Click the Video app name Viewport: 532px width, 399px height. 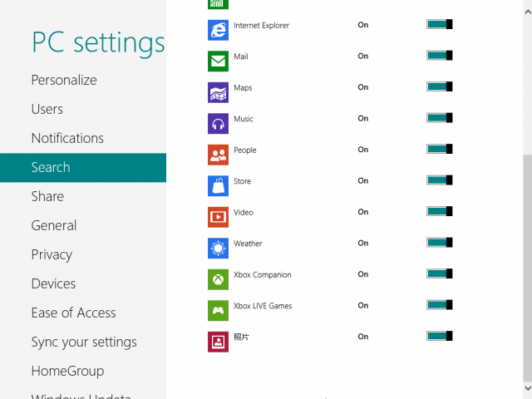[x=244, y=213]
